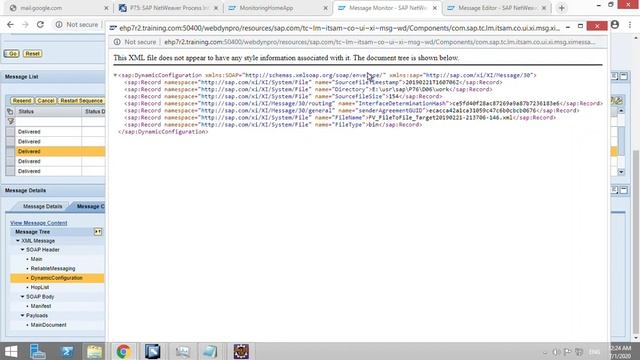Screen dimensions: 640x360
Task: Click the filter icon in the Message List filter row
Action: click(x=11, y=121)
